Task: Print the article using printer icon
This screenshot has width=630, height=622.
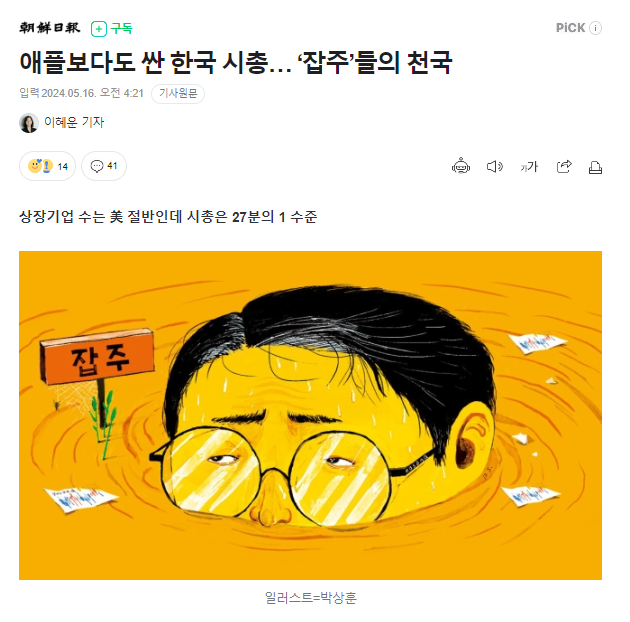Action: pyautogui.click(x=595, y=167)
